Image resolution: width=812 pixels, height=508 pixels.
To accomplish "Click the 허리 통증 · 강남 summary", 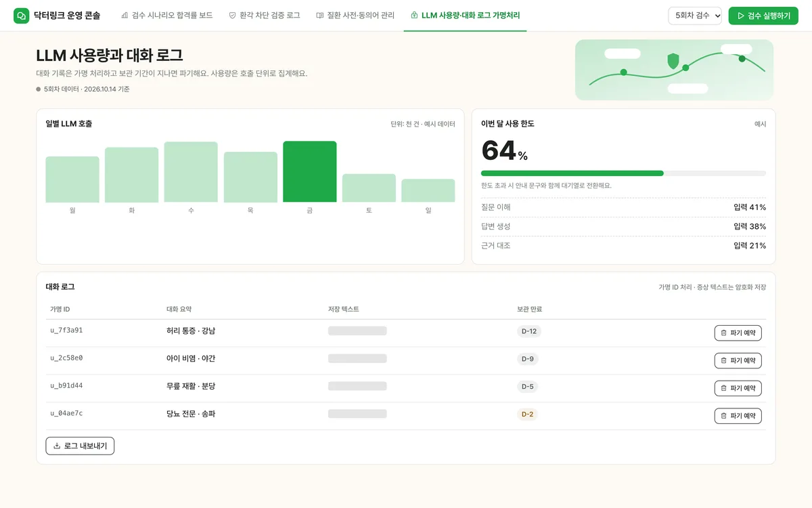I will click(191, 331).
